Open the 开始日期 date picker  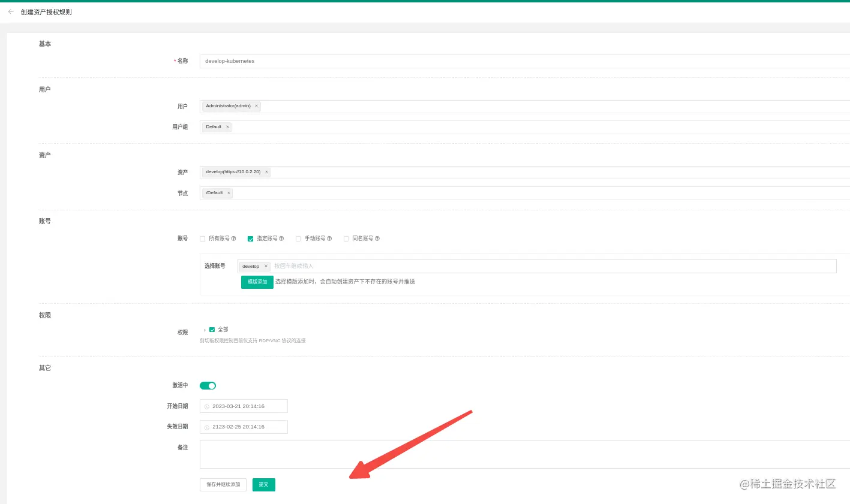coord(244,406)
